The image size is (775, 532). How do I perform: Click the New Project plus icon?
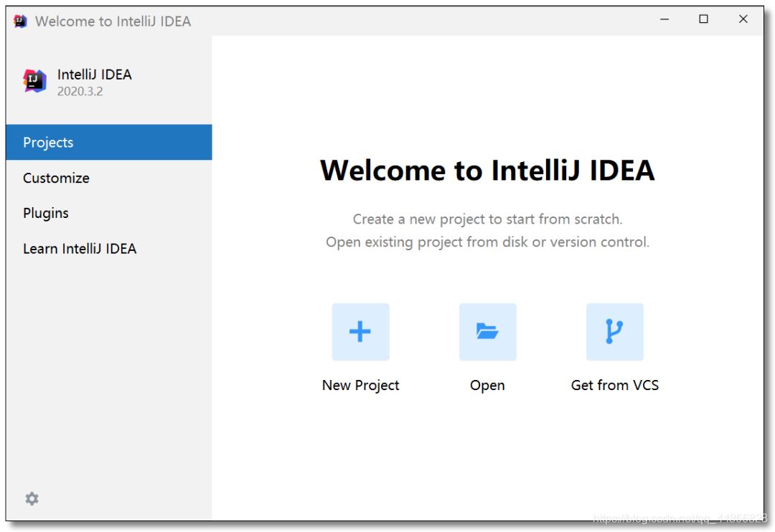(x=360, y=331)
